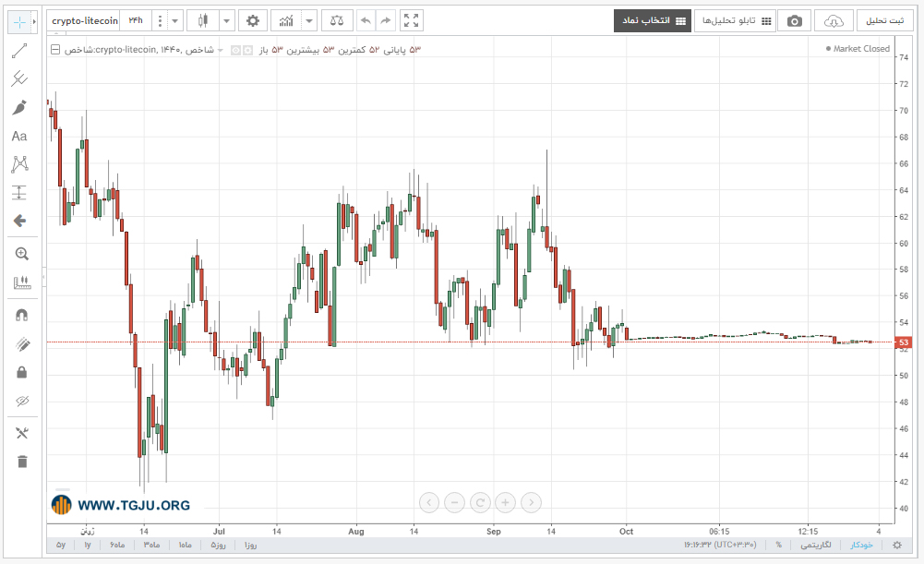Select the crosshair cursor tool

[19, 22]
